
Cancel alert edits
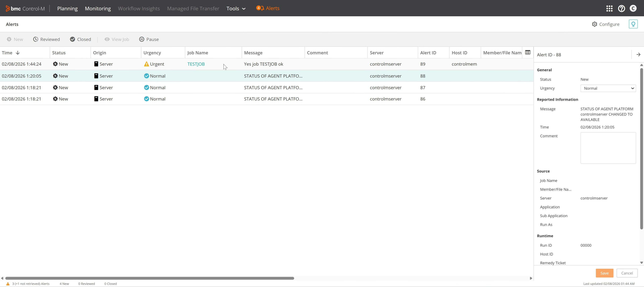pyautogui.click(x=627, y=273)
